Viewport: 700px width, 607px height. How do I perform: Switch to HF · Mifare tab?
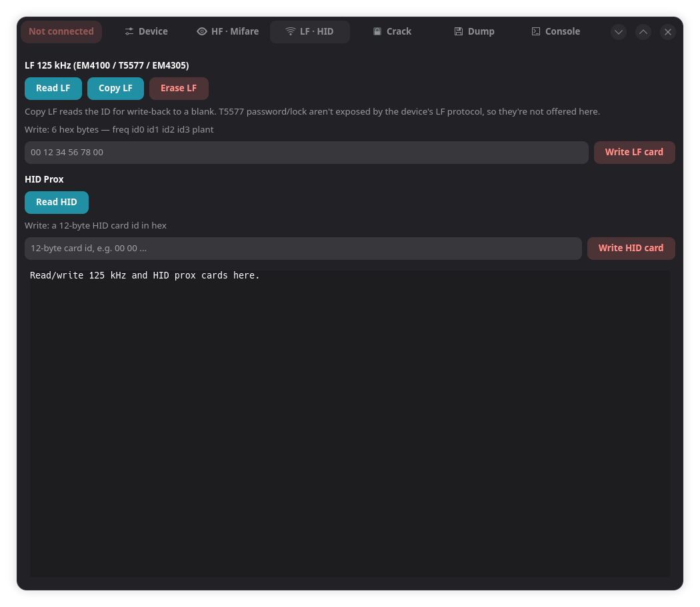(x=228, y=32)
